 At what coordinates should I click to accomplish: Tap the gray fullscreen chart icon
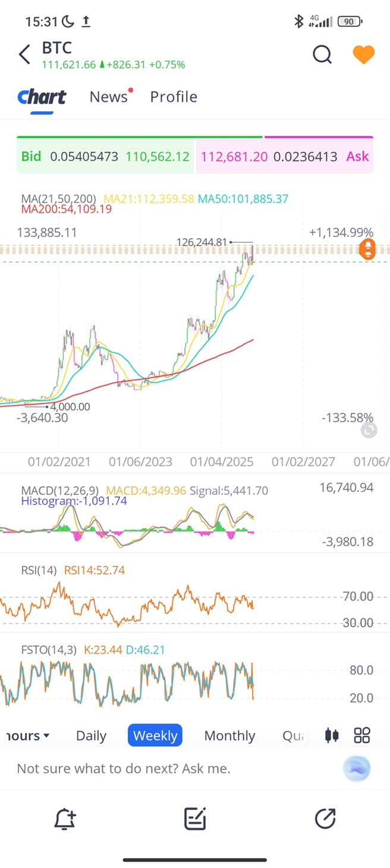click(369, 430)
